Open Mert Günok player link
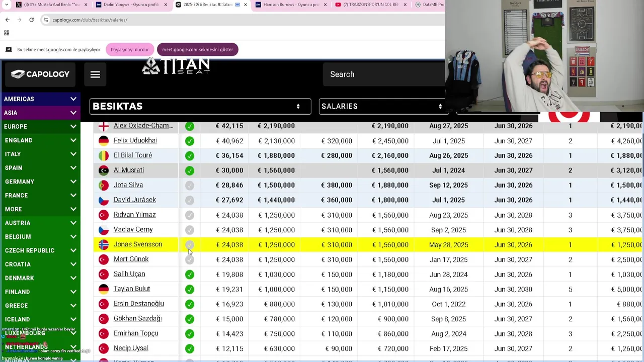 coord(131,259)
